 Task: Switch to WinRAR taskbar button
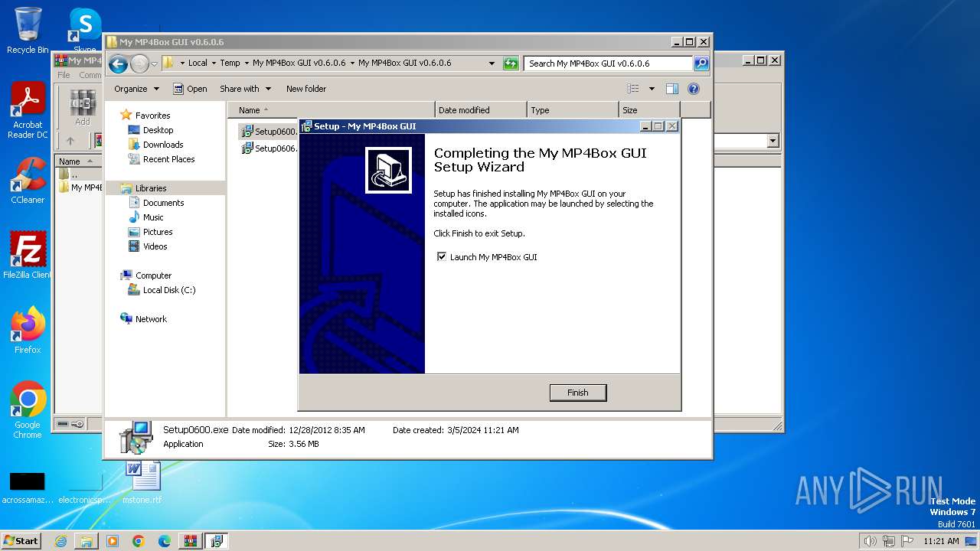[190, 541]
